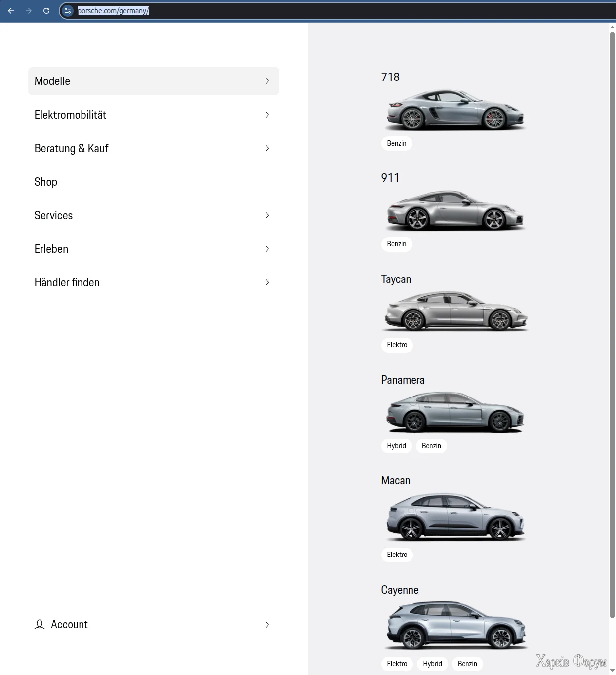
Task: Expand chevron next to Händler finden
Action: [267, 282]
